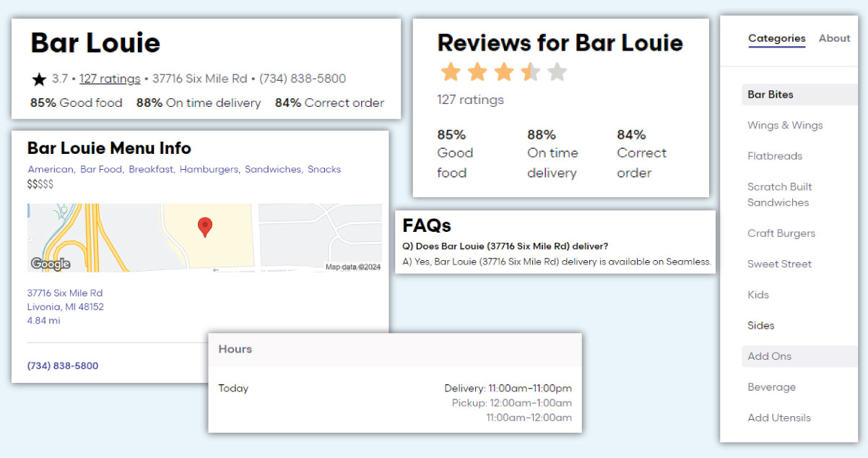Click the 4.84 mi distance text
Viewport: 868px width, 458px height.
pyautogui.click(x=43, y=321)
